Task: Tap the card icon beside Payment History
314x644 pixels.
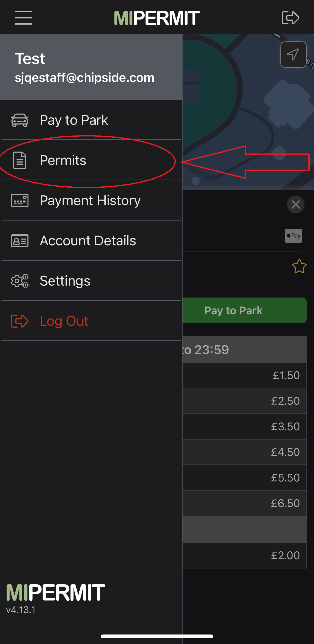Action: click(19, 201)
